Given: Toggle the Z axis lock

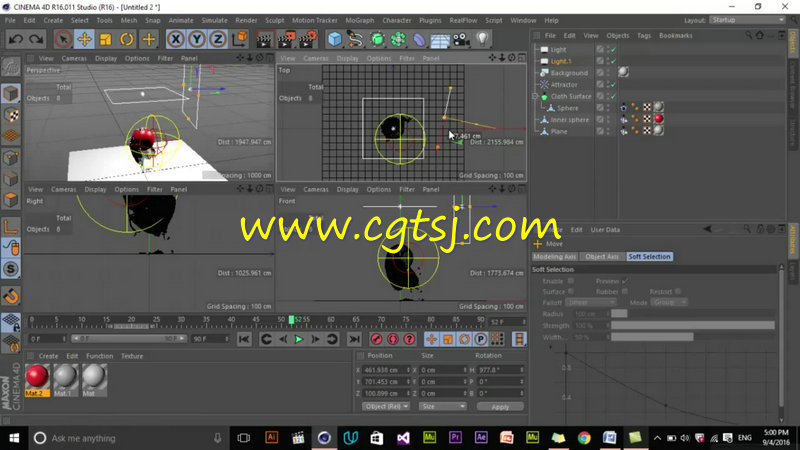Looking at the screenshot, I should [x=218, y=39].
